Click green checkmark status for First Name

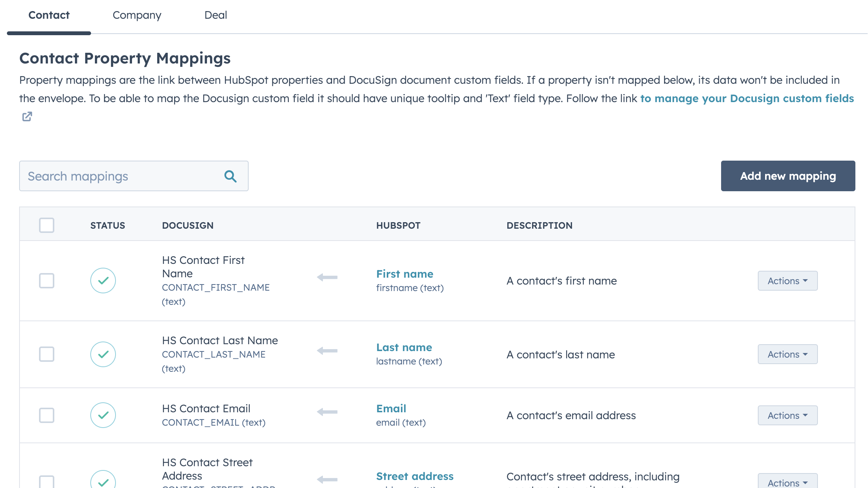[103, 281]
